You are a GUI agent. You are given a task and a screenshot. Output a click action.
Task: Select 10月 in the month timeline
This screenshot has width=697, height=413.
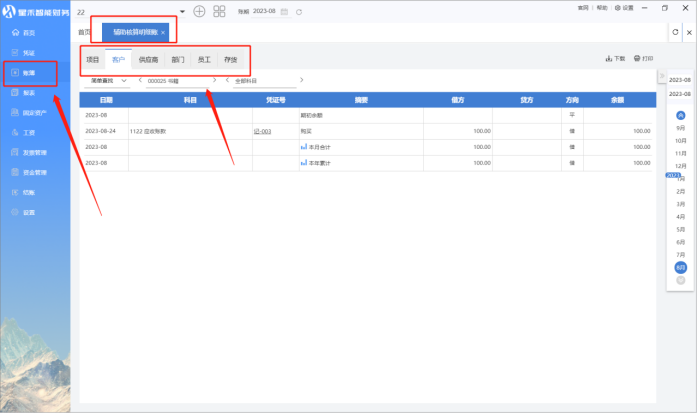click(680, 141)
